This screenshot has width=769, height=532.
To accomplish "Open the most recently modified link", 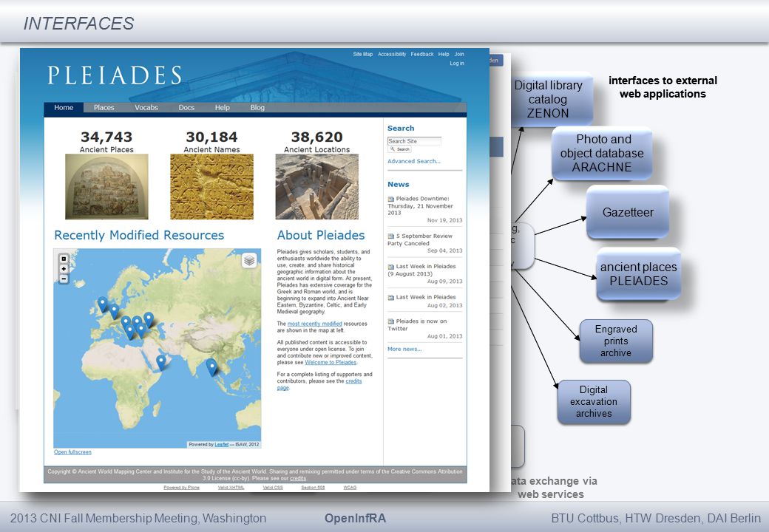I will coord(314,324).
